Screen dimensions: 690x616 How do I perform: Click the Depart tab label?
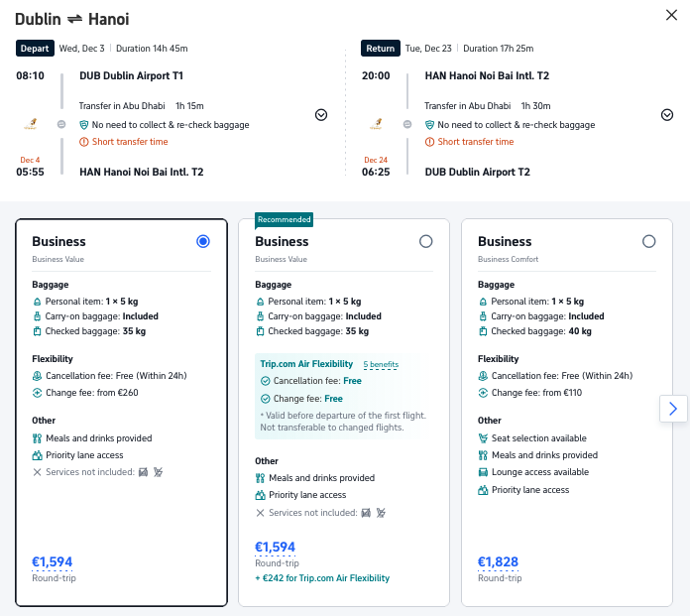click(35, 48)
